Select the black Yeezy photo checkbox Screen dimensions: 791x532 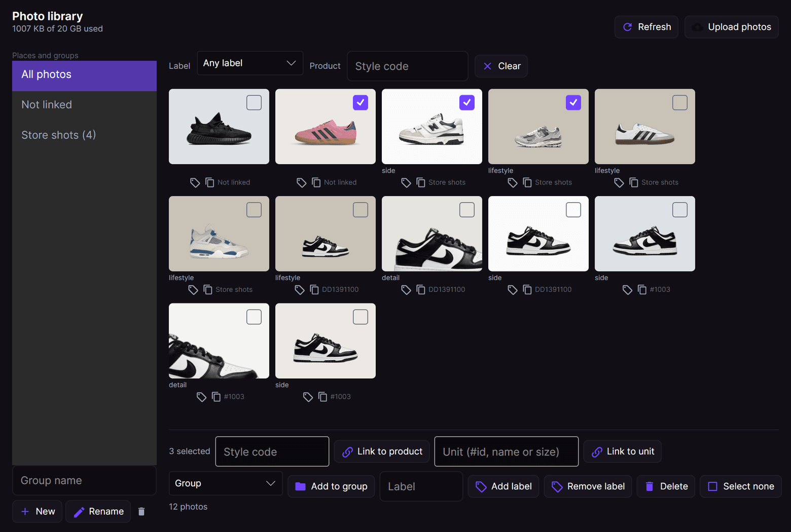(x=254, y=102)
